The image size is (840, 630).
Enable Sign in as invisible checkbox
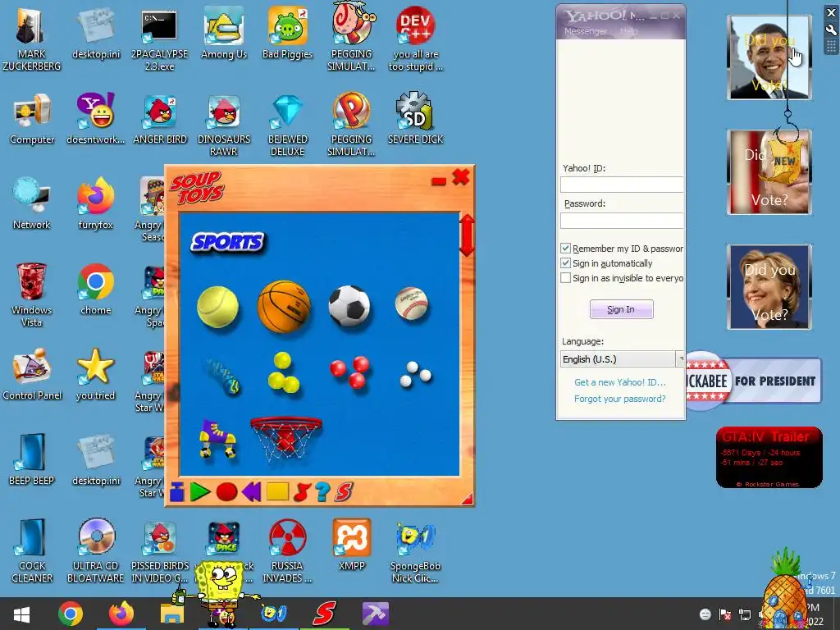pos(565,278)
